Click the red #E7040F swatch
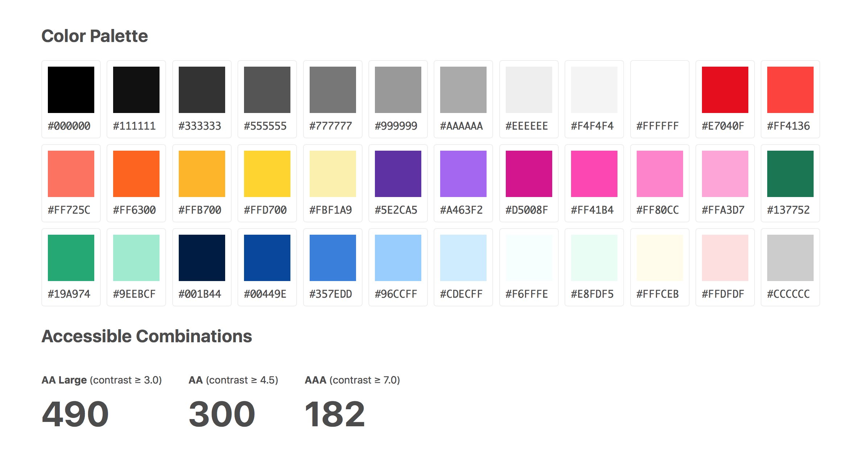868x452 pixels. (x=725, y=89)
